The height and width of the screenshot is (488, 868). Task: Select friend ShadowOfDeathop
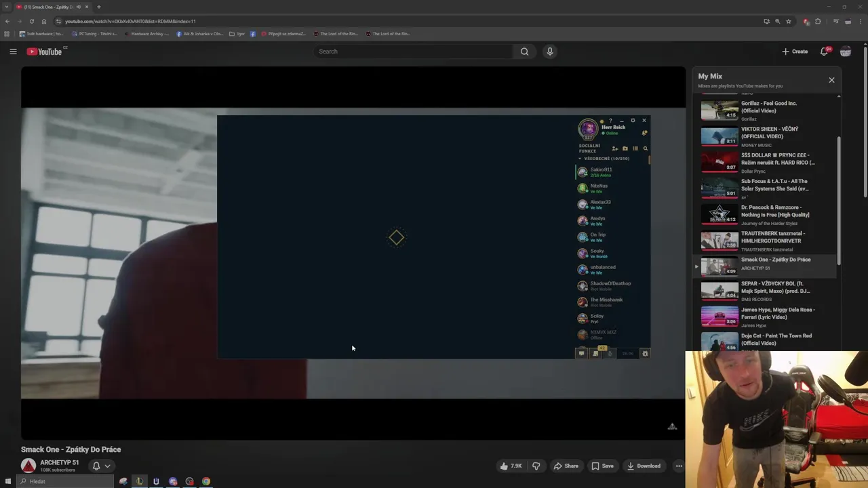tap(612, 286)
